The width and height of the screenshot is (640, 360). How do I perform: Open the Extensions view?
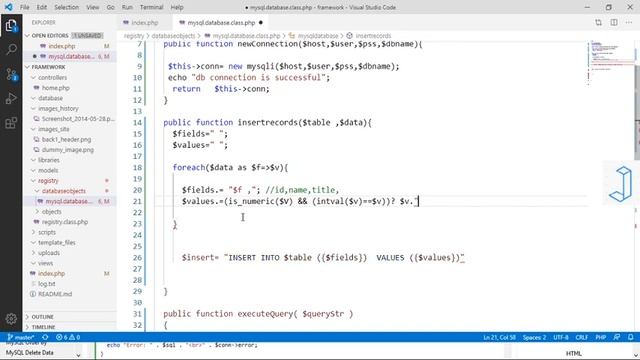(11, 123)
